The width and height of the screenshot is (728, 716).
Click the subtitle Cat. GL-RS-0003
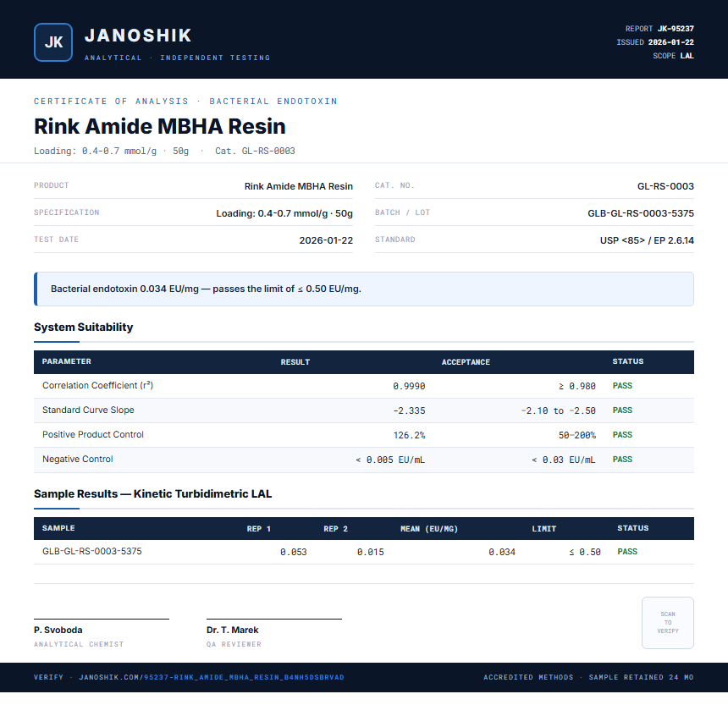pos(255,151)
